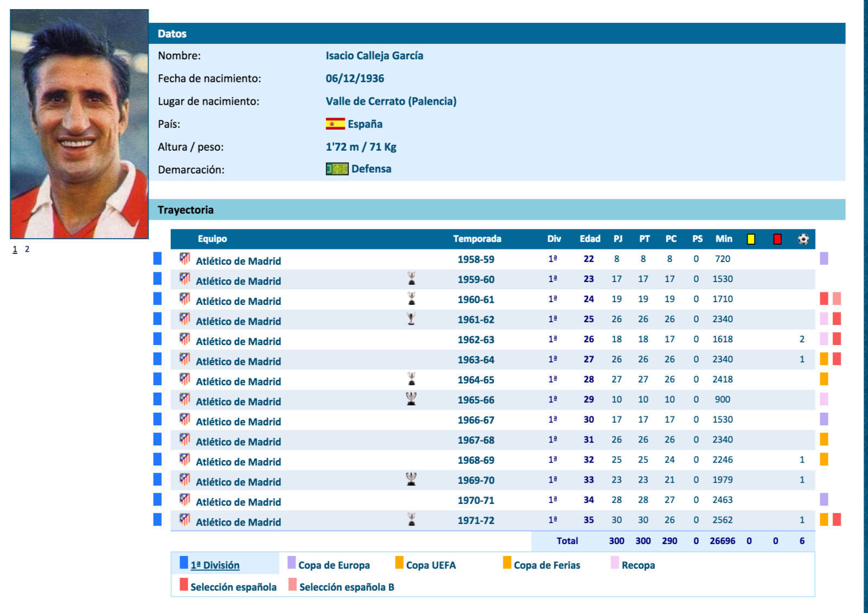Viewport: 868px width, 613px height.
Task: Click the pink Recopa swatch for 1965-66
Action: (824, 399)
